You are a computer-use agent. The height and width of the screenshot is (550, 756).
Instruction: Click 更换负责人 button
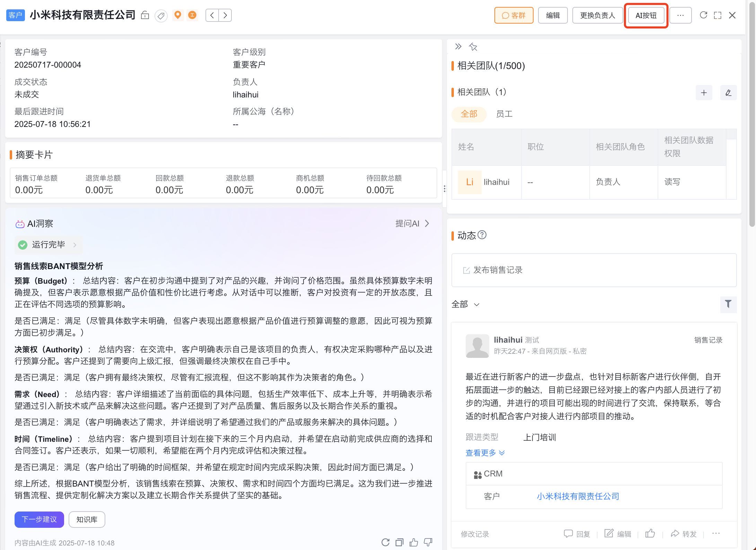597,15
